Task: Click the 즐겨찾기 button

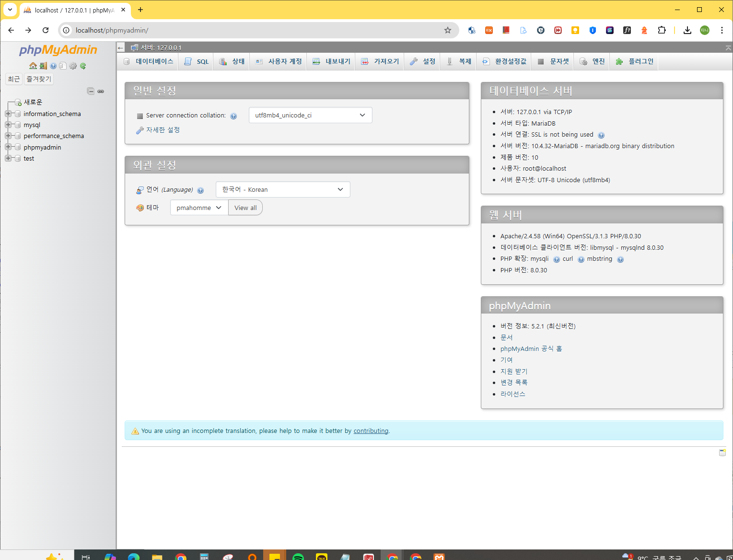Action: click(x=39, y=79)
